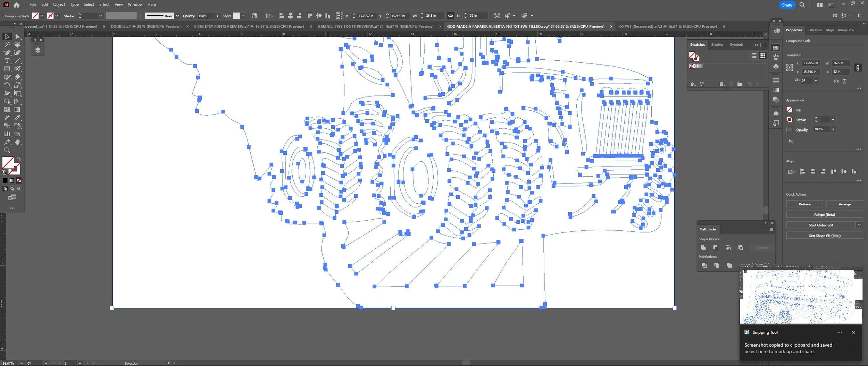This screenshot has height=366, width=868.
Task: Select the Rectangle tool
Action: click(x=7, y=69)
